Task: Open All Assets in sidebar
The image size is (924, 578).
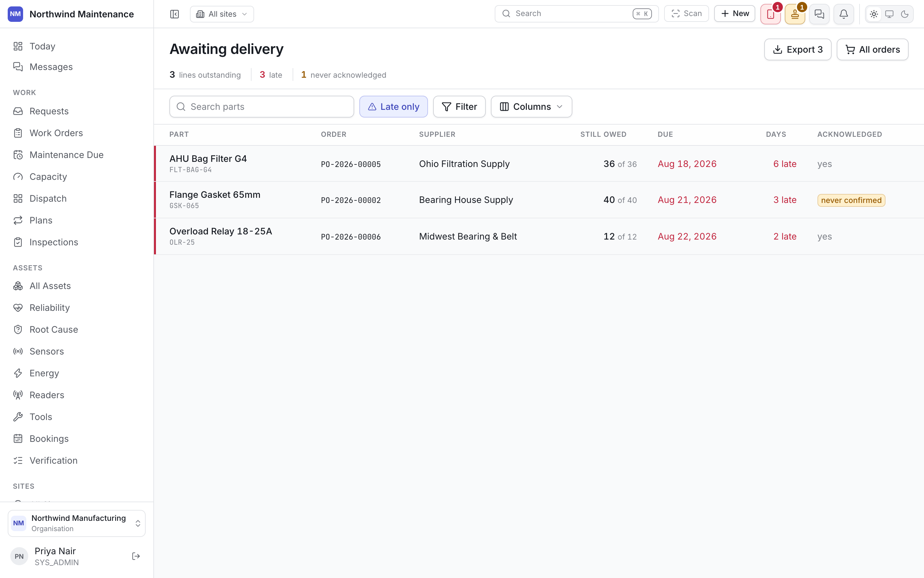Action: pyautogui.click(x=77, y=286)
